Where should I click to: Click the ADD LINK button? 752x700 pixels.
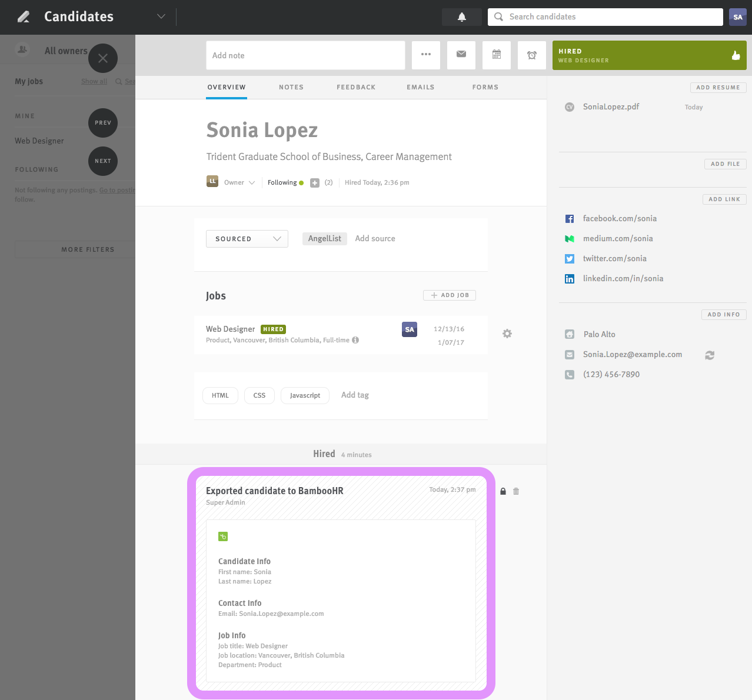pos(724,199)
